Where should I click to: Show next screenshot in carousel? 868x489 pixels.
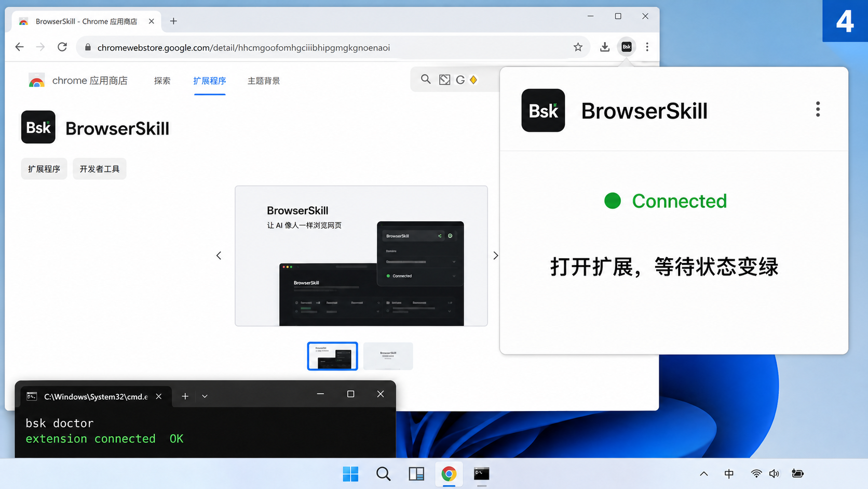click(x=496, y=256)
